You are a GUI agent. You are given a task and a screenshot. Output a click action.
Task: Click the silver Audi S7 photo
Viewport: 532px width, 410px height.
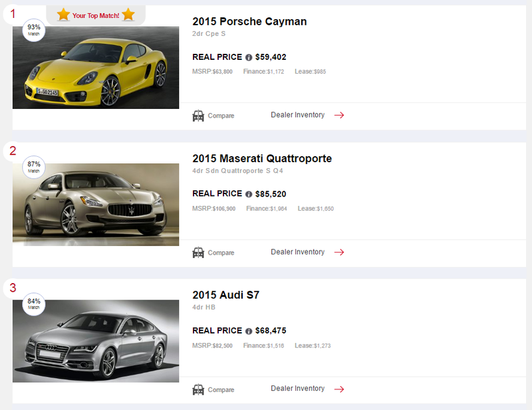[96, 341]
